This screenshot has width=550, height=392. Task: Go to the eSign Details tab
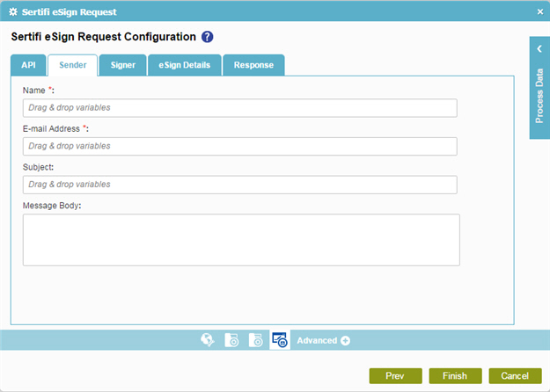pos(185,65)
